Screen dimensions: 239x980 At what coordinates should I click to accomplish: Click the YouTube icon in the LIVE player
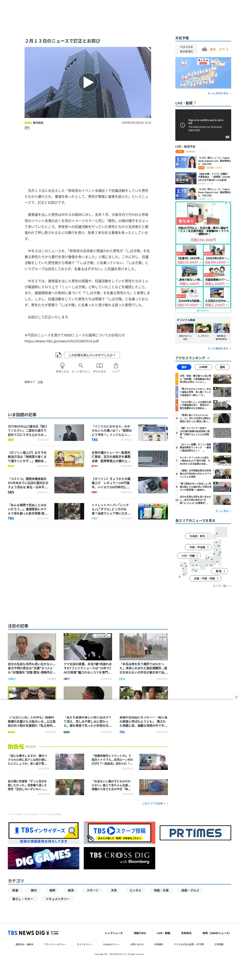point(227,137)
